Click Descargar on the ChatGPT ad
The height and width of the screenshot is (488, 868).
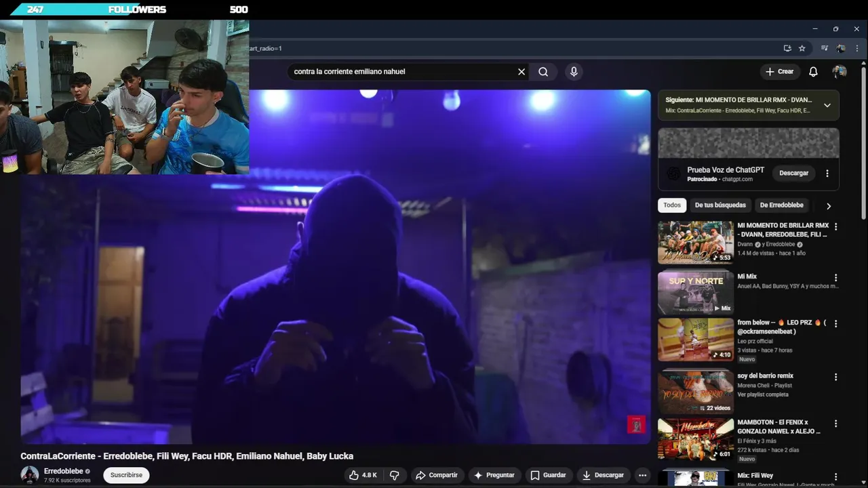pos(793,174)
